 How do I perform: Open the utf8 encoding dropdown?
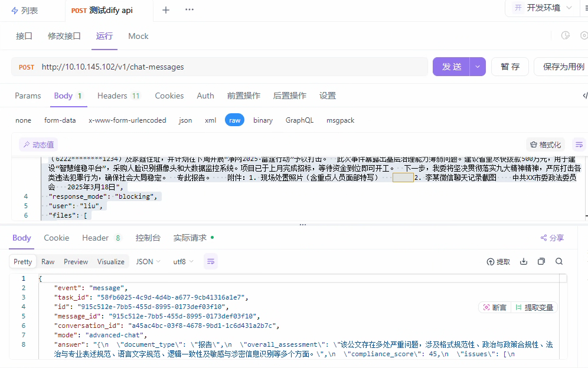(182, 261)
